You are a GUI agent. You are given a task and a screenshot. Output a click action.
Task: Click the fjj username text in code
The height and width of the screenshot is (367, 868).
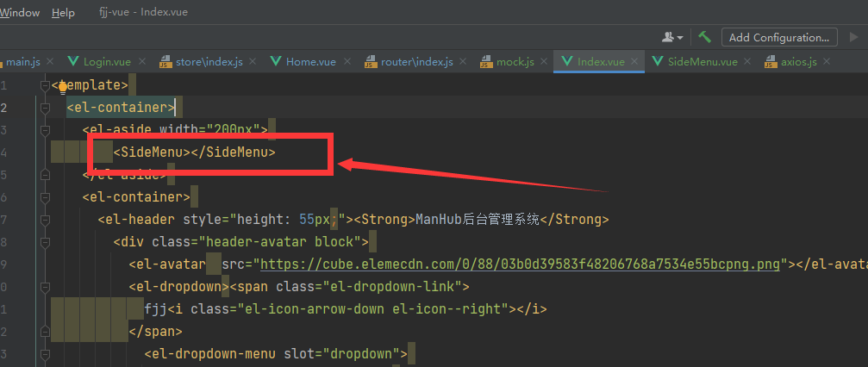click(x=155, y=309)
